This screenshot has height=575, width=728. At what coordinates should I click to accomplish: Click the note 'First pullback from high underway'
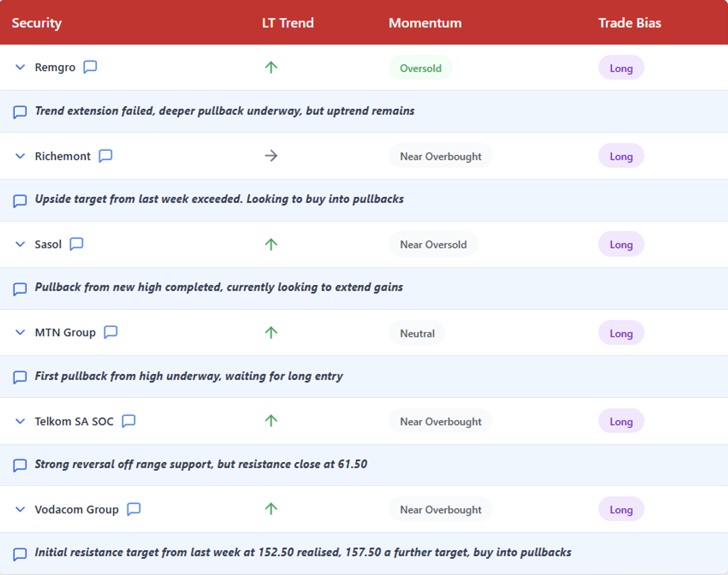point(189,376)
